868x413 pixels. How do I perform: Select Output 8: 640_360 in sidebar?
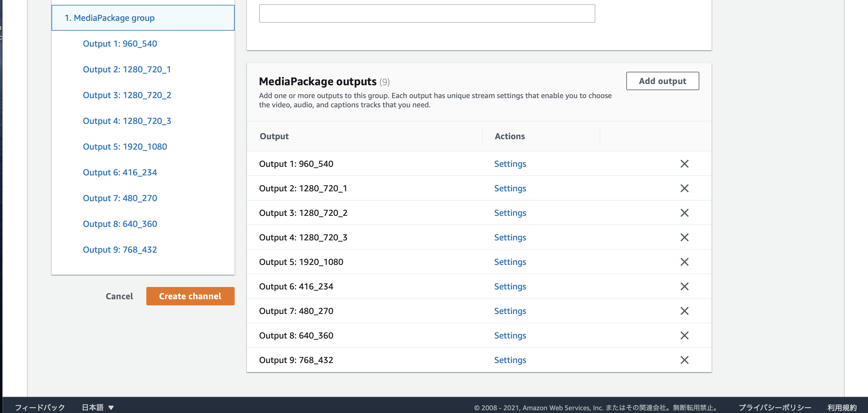pyautogui.click(x=120, y=224)
